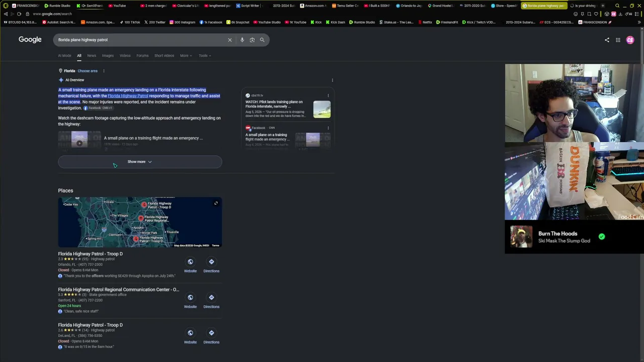Go to the Google logo homepage
Screen dimensions: 644x362
click(30, 40)
